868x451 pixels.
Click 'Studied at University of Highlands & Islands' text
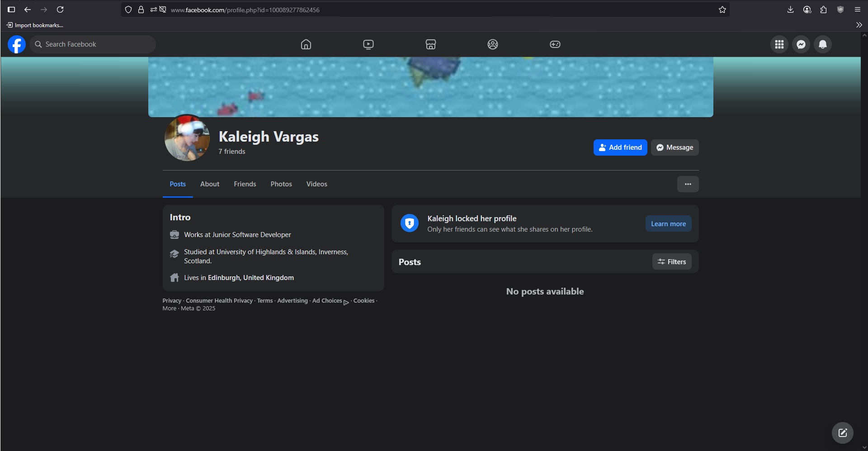(266, 256)
